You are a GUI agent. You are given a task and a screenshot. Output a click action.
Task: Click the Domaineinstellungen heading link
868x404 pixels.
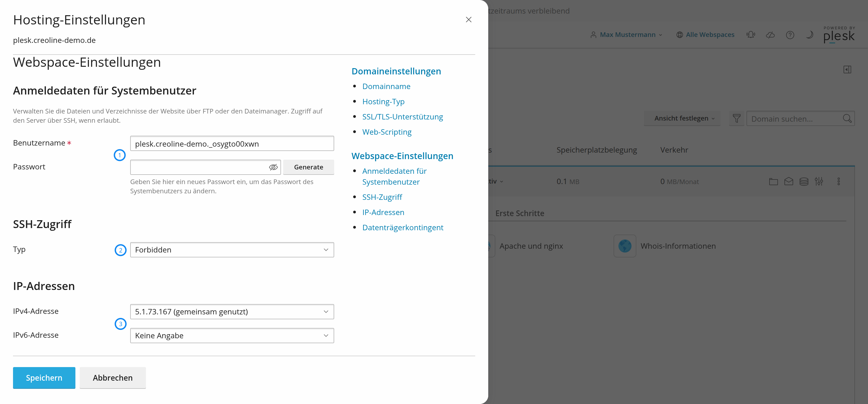pos(396,71)
